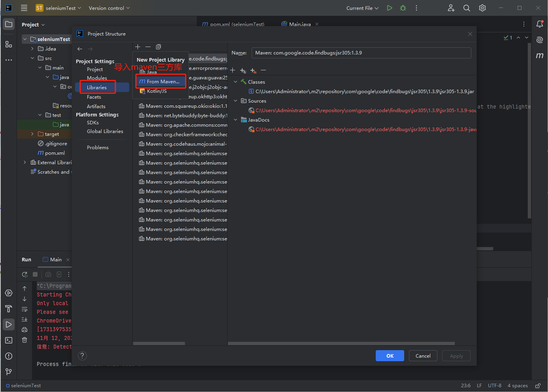Screen dimensions: 548x392
Task: Select Maven: com.squareup.okio library
Action: pyautogui.click(x=182, y=106)
